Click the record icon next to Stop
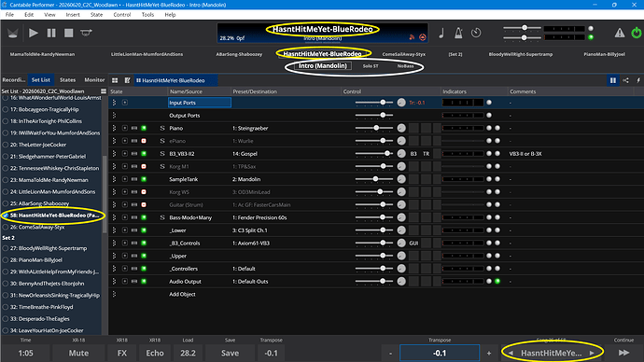This screenshot has width=644, height=362. pyautogui.click(x=86, y=33)
